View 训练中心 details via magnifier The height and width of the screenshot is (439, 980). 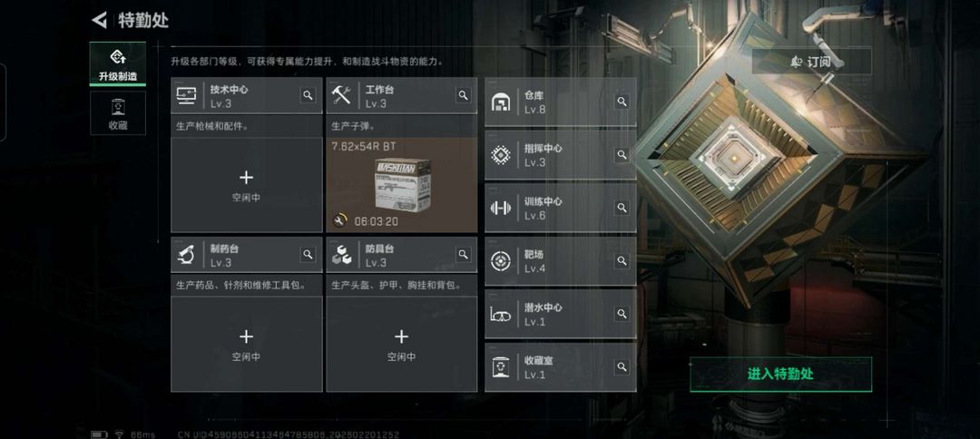(622, 208)
